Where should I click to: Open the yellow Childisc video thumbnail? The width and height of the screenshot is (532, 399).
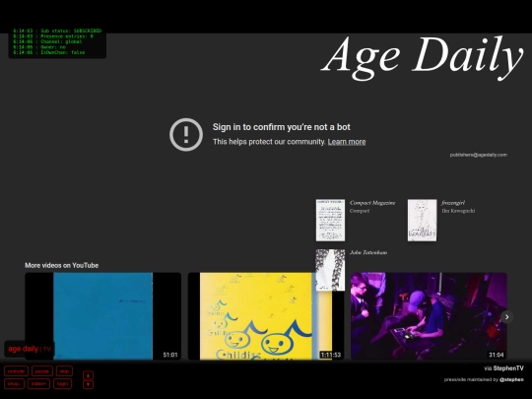[x=266, y=316]
